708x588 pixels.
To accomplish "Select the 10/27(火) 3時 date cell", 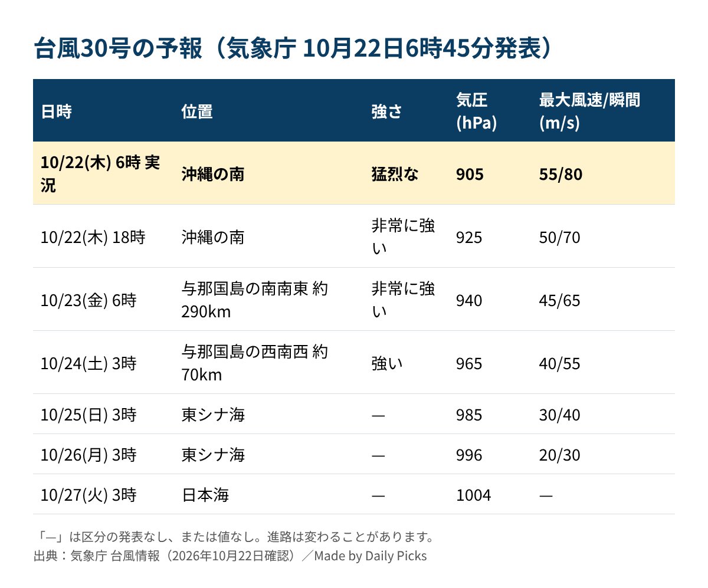I will click(x=89, y=494).
